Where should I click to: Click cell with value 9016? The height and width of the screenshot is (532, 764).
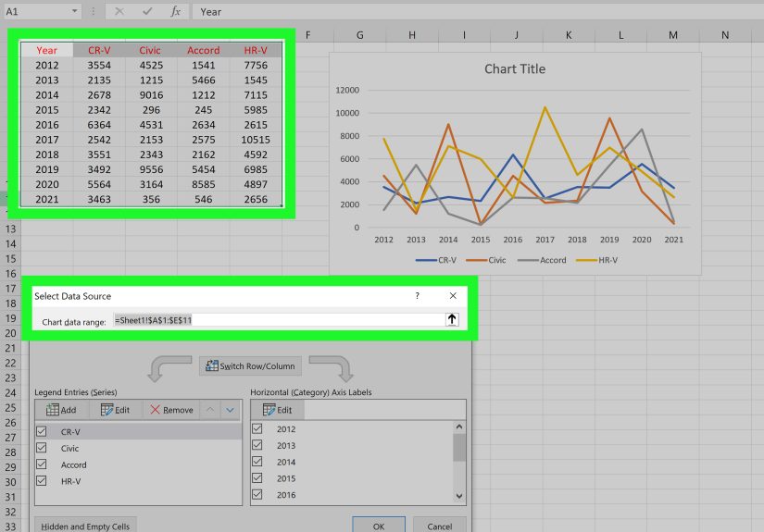(151, 95)
